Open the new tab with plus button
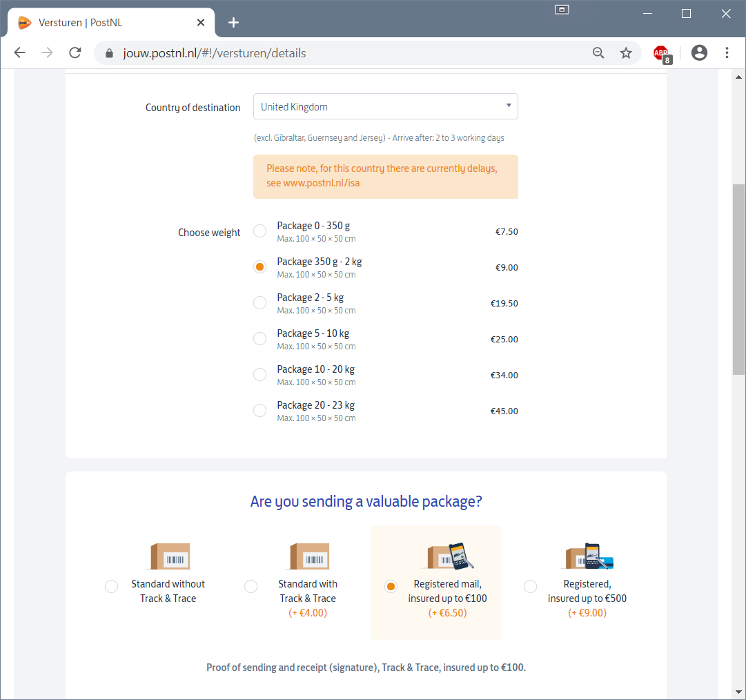This screenshot has height=700, width=746. pos(233,23)
